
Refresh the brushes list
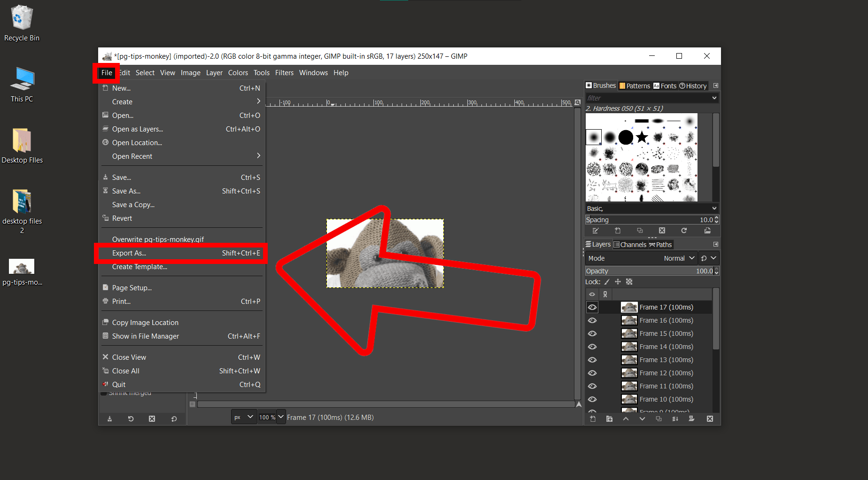click(684, 231)
